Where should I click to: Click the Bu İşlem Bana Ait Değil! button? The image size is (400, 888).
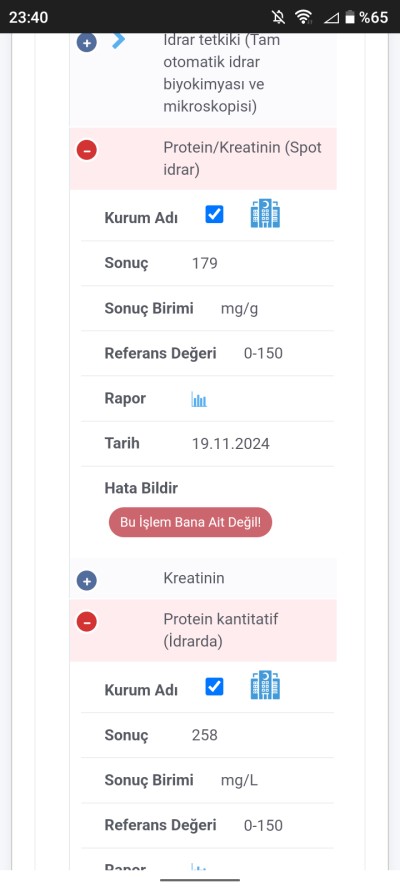click(190, 522)
